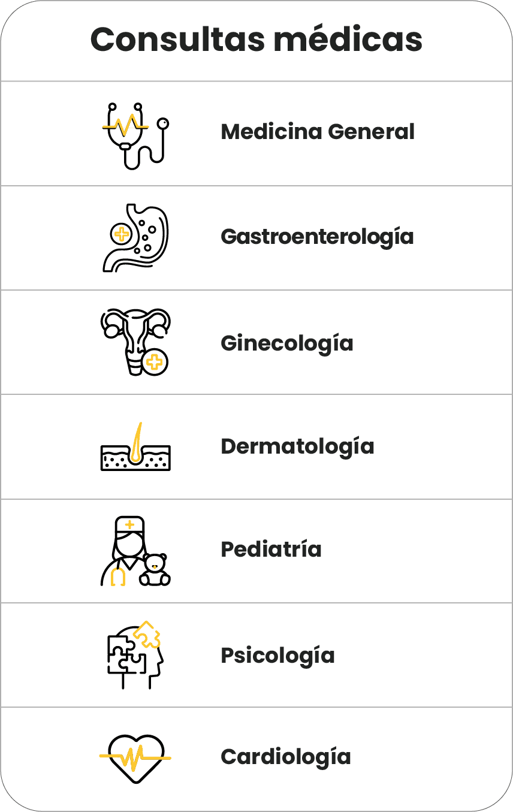Select the puzzle head Psicología icon
Viewport: 513px width, 812px height.
135,656
